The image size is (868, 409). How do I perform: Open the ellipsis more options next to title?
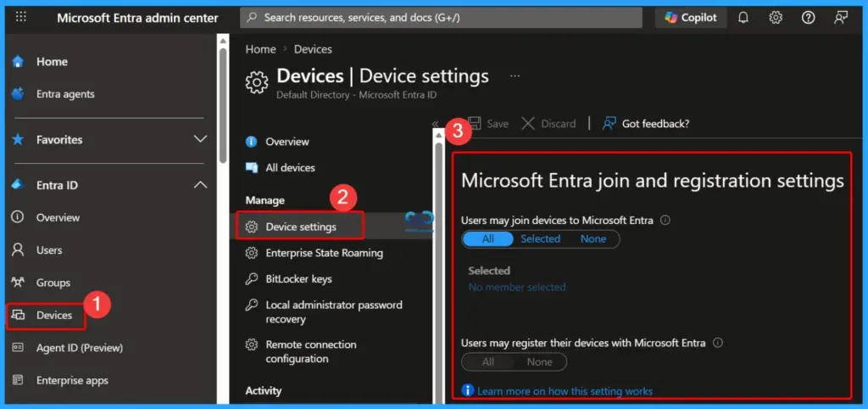pos(515,76)
